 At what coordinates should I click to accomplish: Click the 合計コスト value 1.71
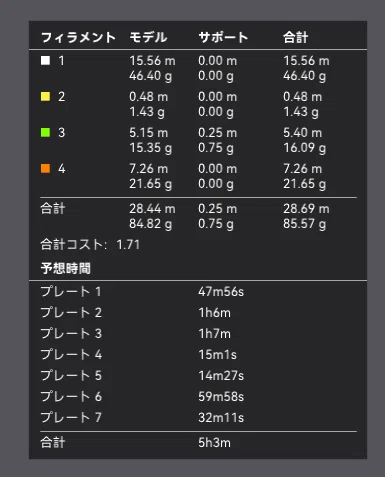tap(128, 245)
